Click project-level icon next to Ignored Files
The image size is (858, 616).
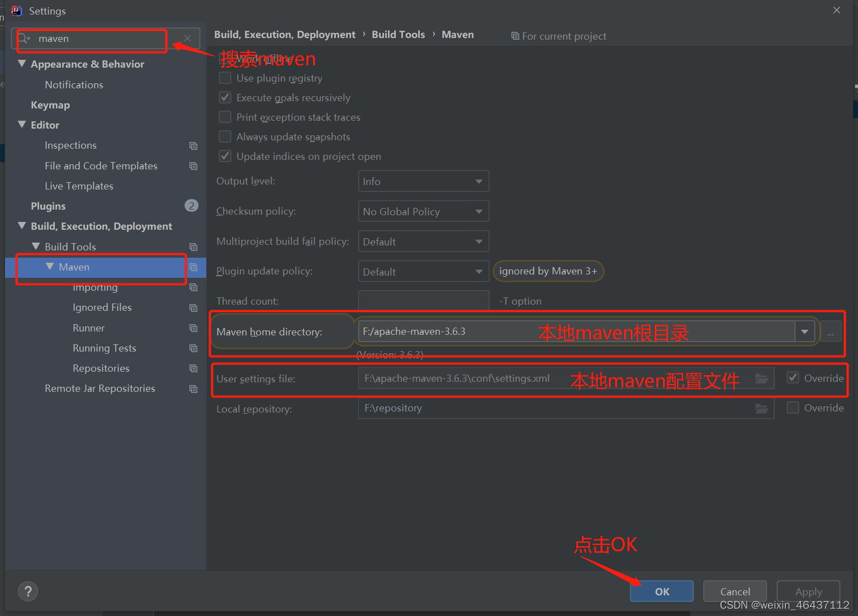click(193, 308)
